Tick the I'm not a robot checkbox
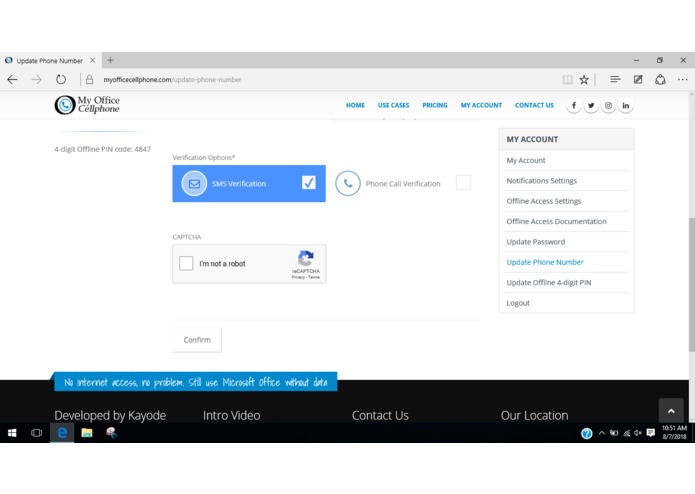 (x=186, y=263)
